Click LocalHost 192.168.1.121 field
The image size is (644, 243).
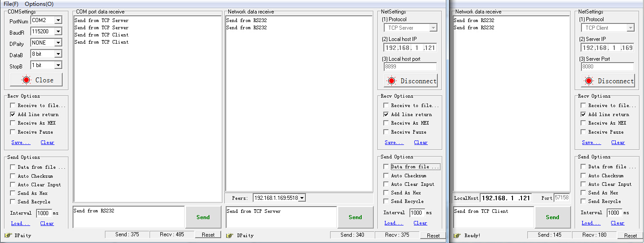(506, 198)
